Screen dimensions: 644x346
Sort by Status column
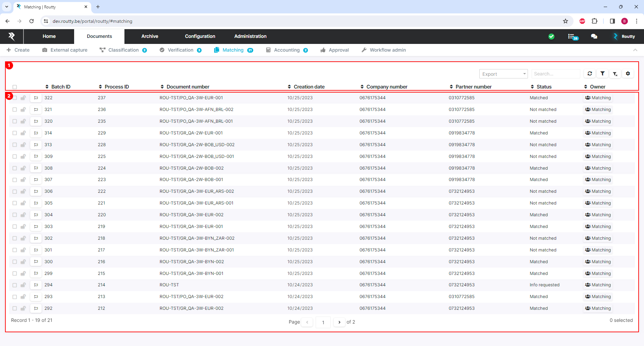tap(541, 87)
